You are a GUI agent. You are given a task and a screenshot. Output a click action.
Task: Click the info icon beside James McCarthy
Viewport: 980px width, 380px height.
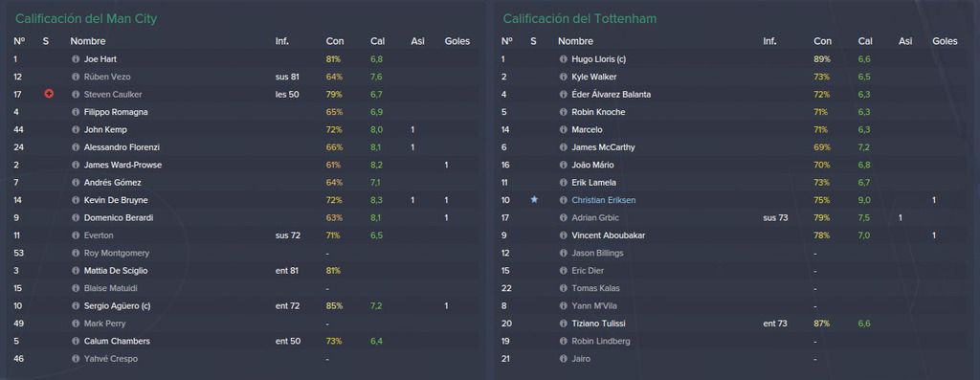click(563, 147)
